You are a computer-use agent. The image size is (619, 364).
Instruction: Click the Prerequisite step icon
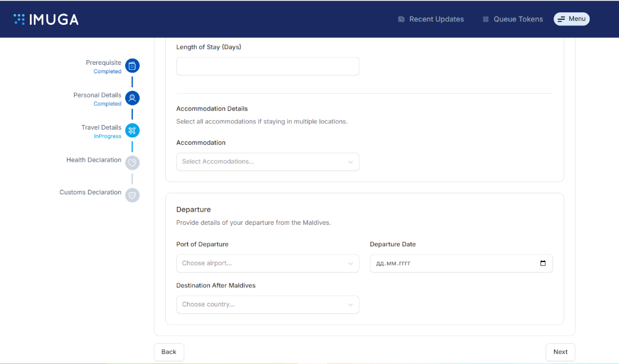132,66
